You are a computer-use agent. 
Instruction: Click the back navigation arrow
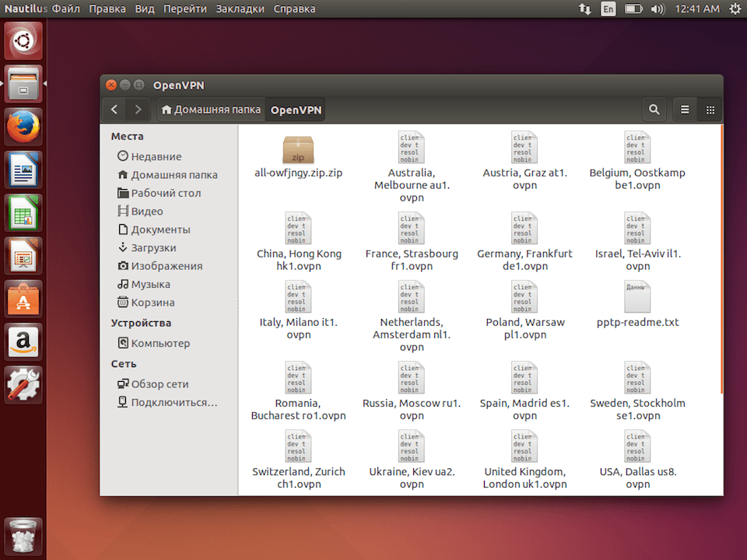tap(114, 110)
